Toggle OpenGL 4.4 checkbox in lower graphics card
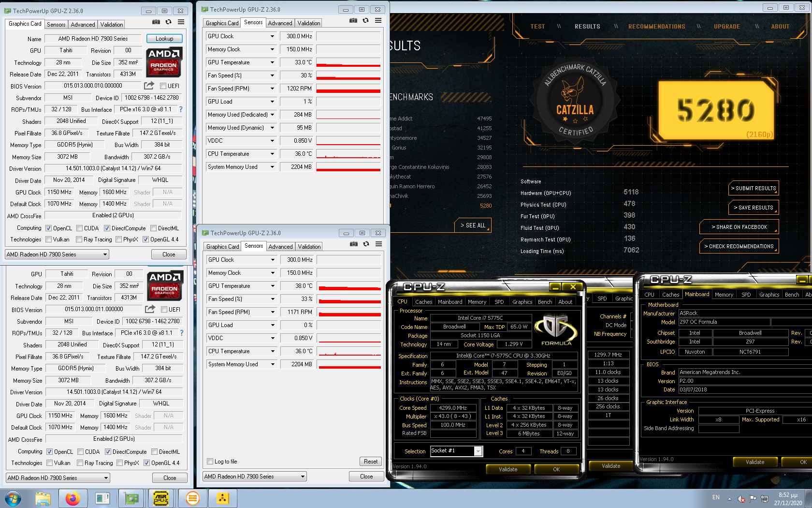Screen dimensions: 812x508 coord(146,463)
